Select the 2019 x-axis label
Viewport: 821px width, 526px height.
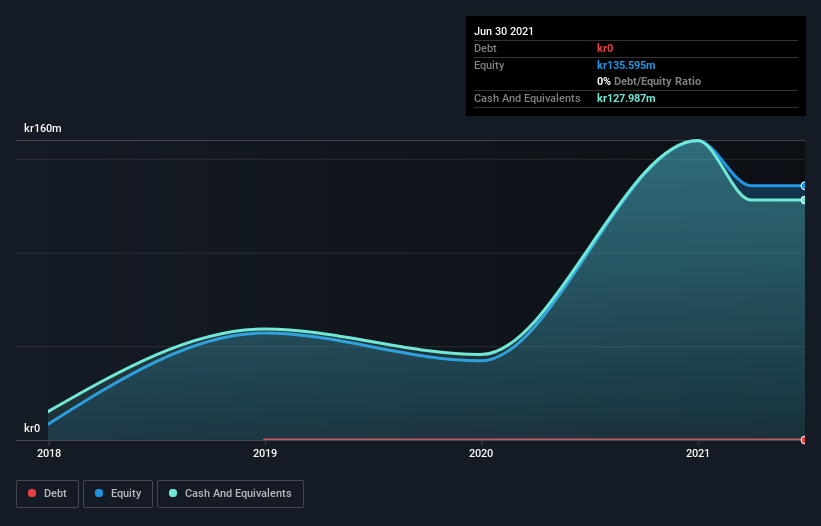point(265,453)
